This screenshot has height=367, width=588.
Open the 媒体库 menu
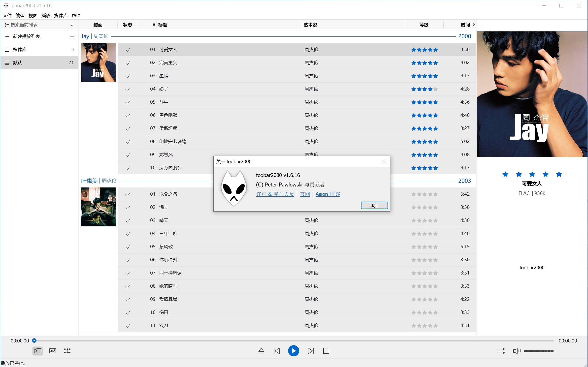pos(61,15)
